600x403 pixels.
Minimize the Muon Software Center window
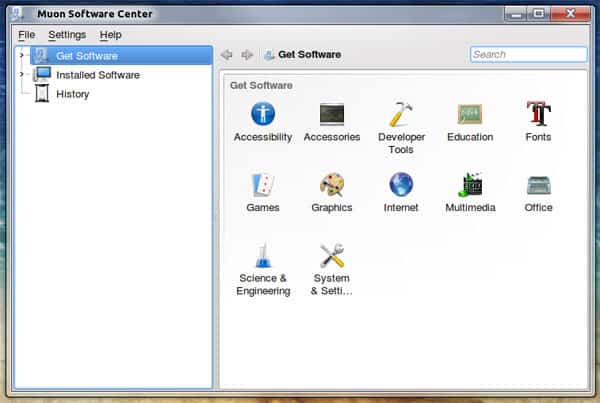(515, 14)
